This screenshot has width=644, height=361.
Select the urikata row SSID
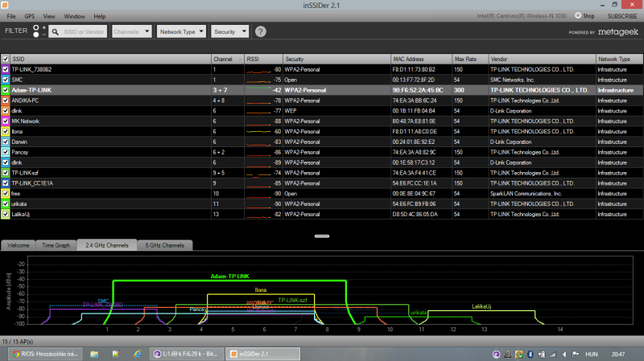coord(19,204)
